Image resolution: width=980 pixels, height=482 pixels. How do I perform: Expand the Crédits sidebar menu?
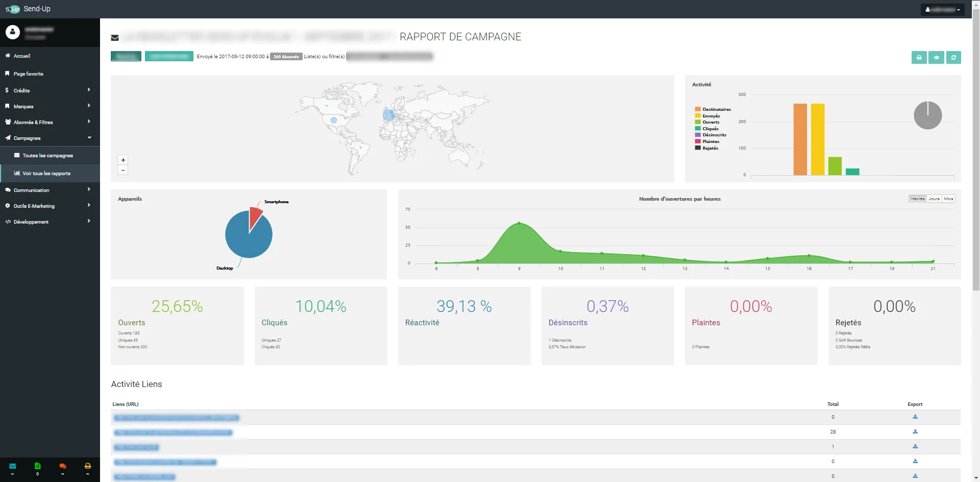tap(50, 90)
